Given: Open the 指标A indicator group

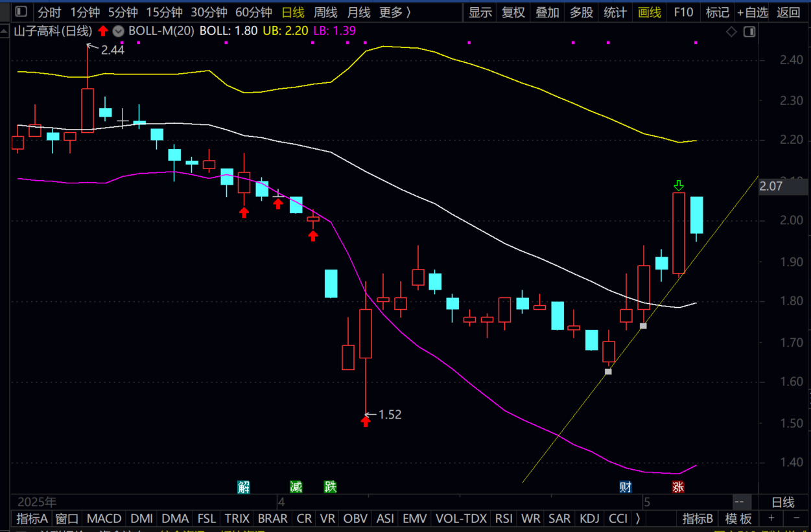Looking at the screenshot, I should [x=32, y=518].
